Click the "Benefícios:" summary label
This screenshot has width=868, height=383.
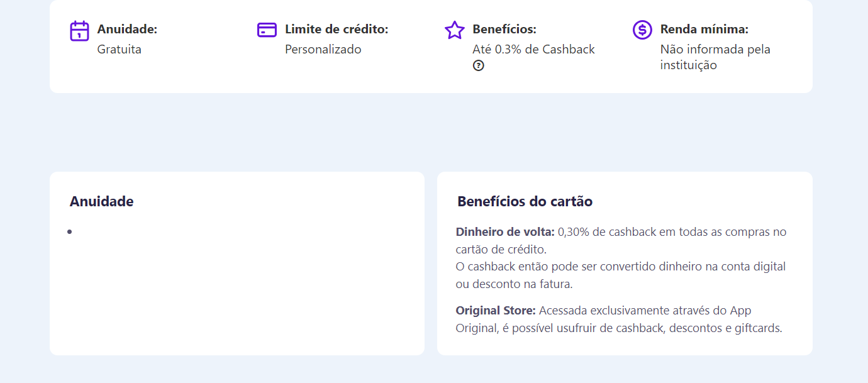tap(504, 29)
